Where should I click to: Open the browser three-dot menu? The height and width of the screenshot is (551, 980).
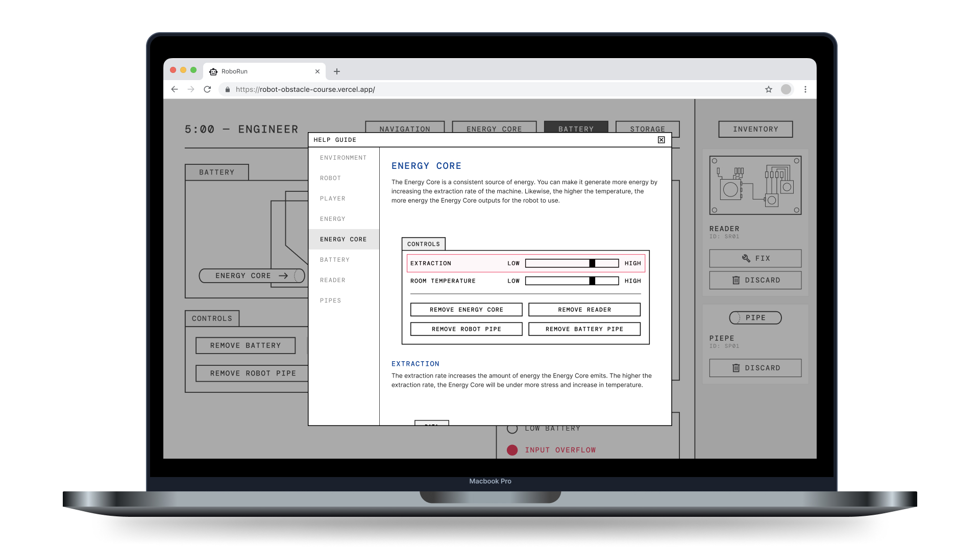tap(805, 89)
